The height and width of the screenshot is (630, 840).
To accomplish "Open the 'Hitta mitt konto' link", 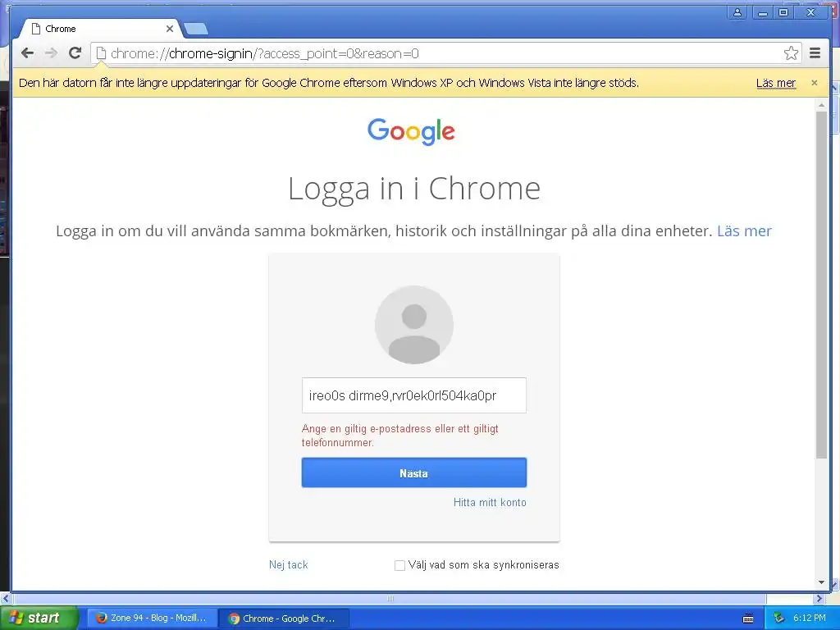I will (x=490, y=503).
